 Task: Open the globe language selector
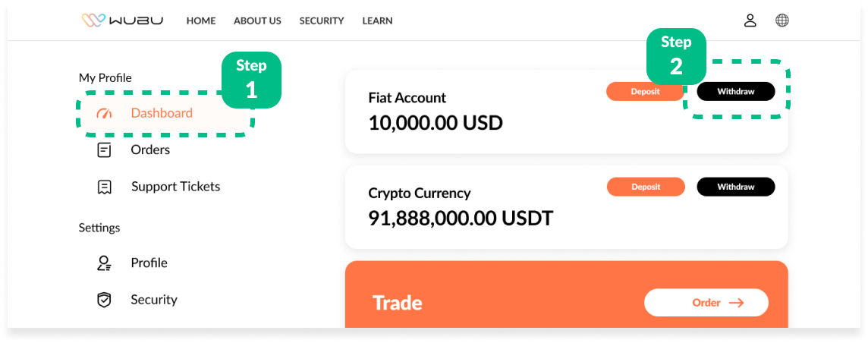point(782,20)
